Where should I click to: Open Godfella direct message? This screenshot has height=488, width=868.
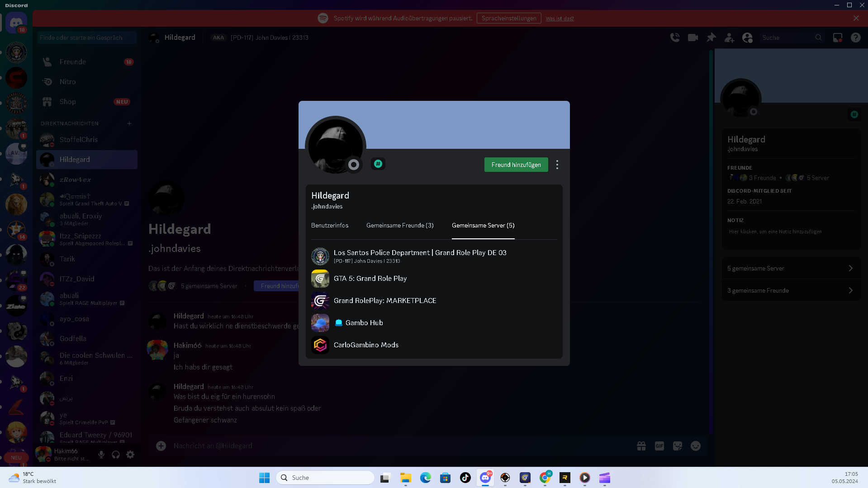pos(87,339)
